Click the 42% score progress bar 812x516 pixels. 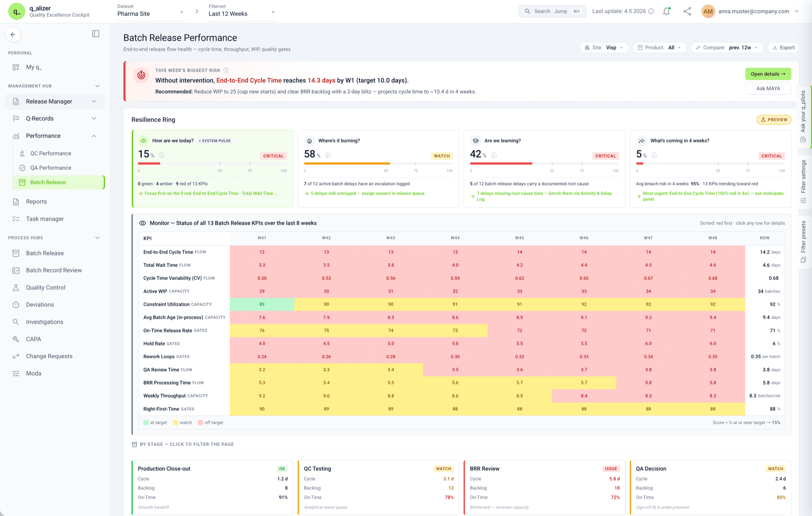[544, 163]
